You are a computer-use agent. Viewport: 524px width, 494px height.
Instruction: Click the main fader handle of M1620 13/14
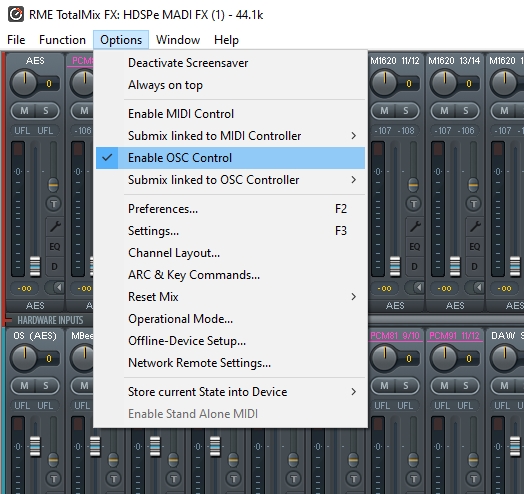455,267
